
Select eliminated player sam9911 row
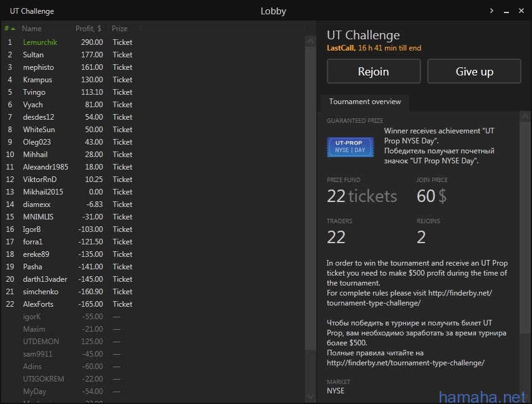pos(153,353)
